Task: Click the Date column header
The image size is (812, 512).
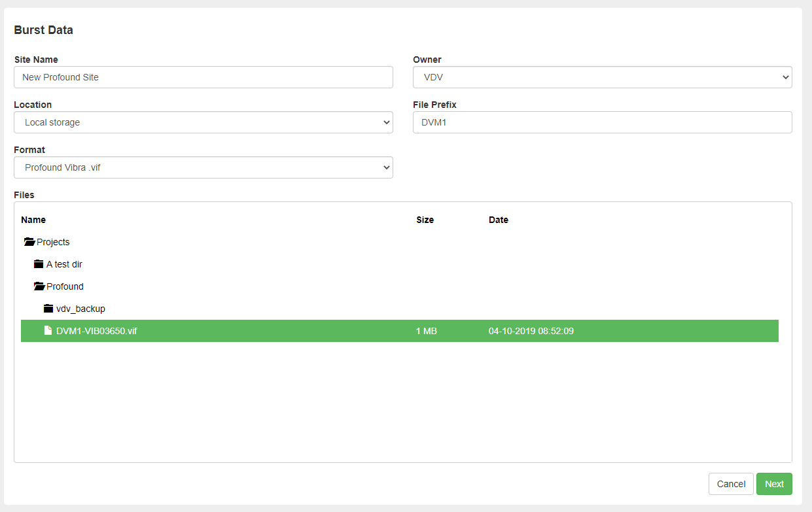Action: (499, 220)
